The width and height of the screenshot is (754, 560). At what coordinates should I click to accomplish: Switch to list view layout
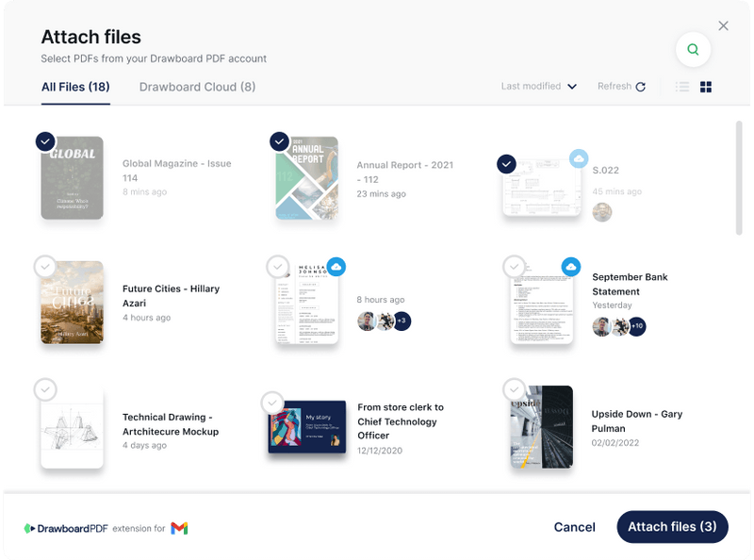[x=681, y=87]
